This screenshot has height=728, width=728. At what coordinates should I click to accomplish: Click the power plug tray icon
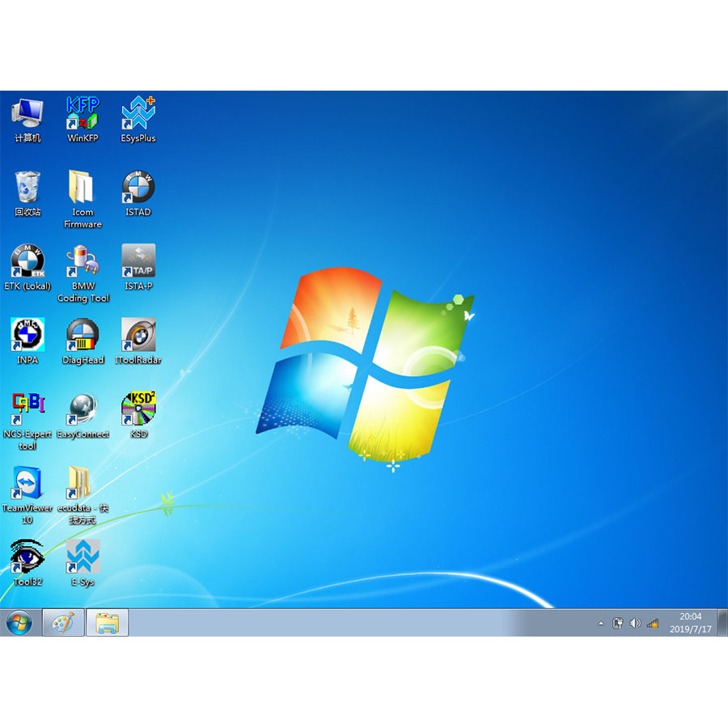(617, 623)
